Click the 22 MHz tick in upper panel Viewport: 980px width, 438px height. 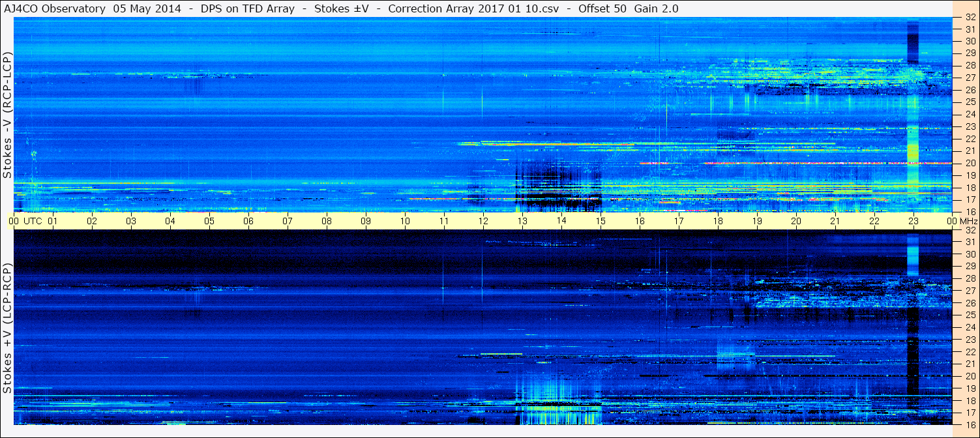pyautogui.click(x=970, y=138)
